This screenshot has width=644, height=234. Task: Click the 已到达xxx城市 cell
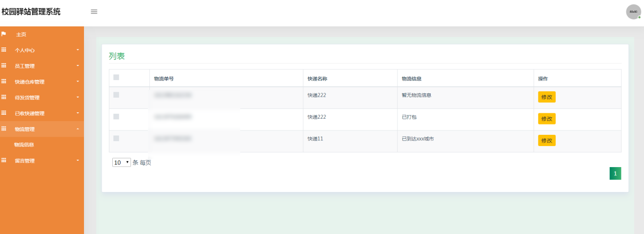click(418, 139)
